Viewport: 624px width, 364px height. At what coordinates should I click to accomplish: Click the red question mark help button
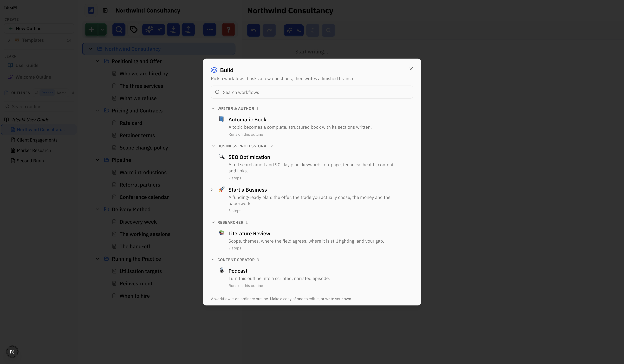[x=228, y=30]
